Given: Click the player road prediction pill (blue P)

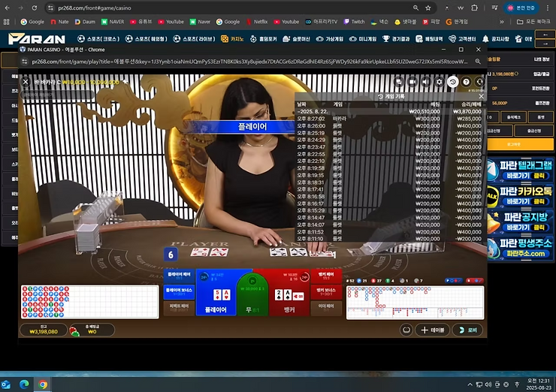Looking at the screenshot, I should pos(454,281).
